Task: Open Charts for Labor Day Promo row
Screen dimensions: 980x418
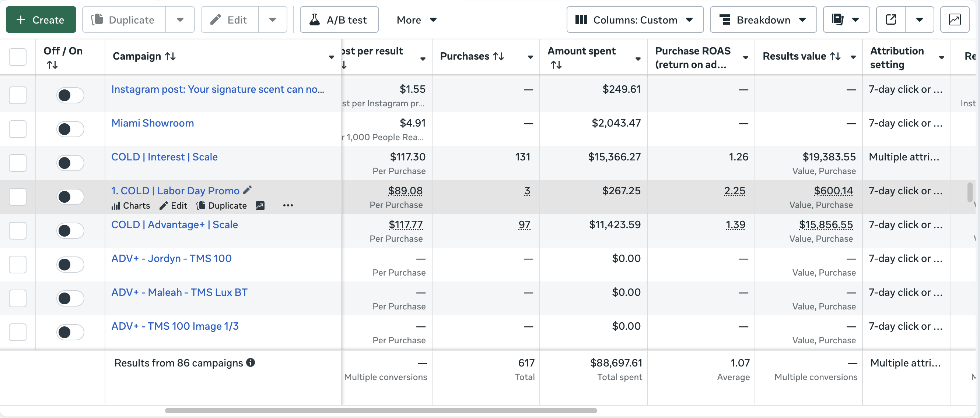Action: pyautogui.click(x=131, y=206)
